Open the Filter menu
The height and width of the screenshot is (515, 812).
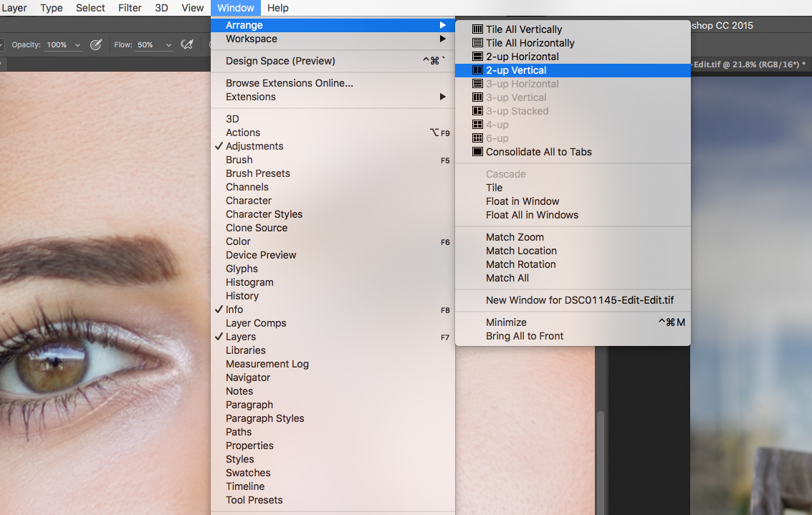point(130,8)
